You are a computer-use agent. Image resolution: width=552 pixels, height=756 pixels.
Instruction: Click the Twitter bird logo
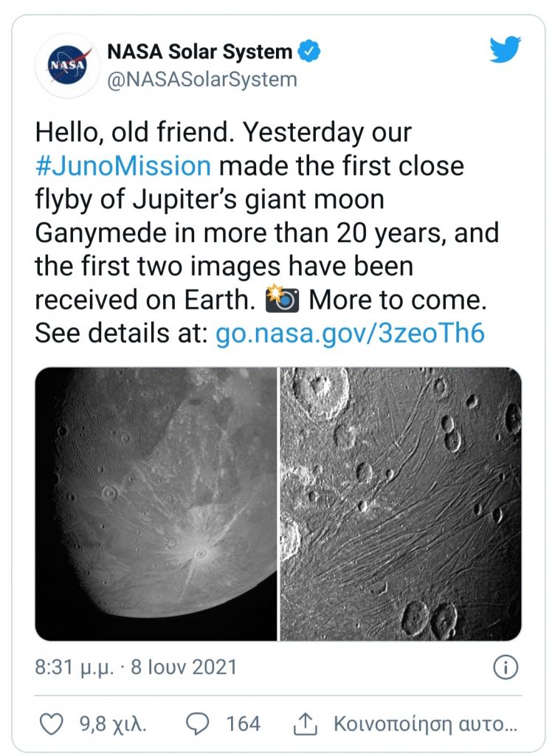(x=506, y=50)
